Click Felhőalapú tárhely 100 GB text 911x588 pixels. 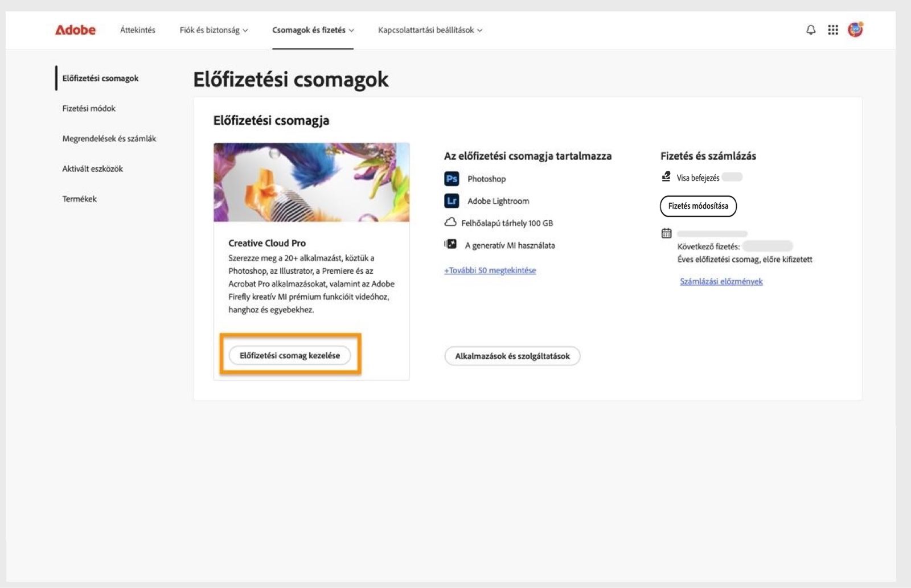(x=507, y=223)
